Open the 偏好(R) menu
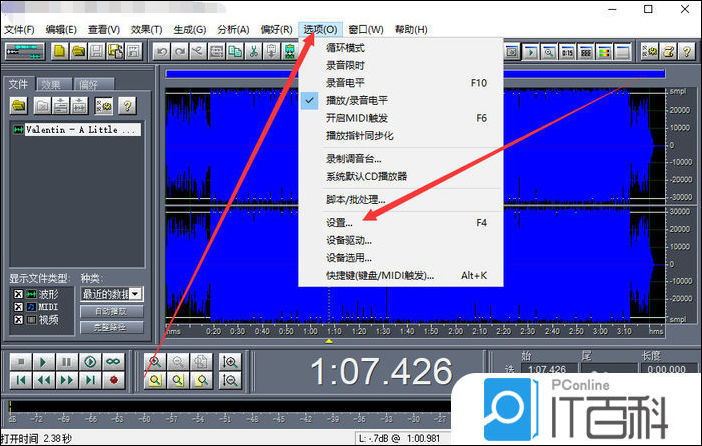The image size is (702, 446). [x=276, y=30]
